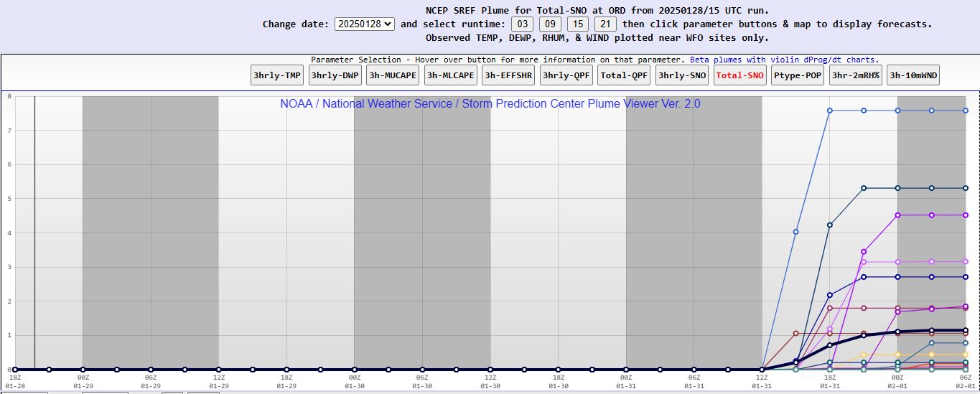The height and width of the screenshot is (394, 980).
Task: Select runtime 03
Action: point(522,24)
